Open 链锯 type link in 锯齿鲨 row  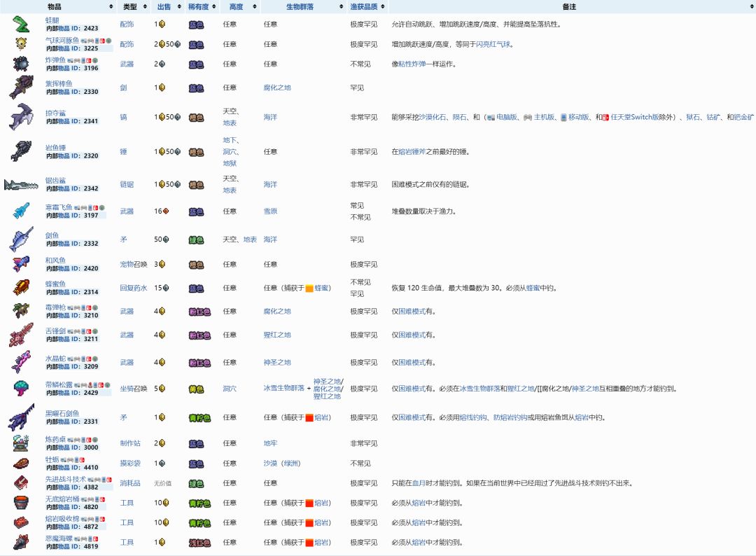(127, 184)
